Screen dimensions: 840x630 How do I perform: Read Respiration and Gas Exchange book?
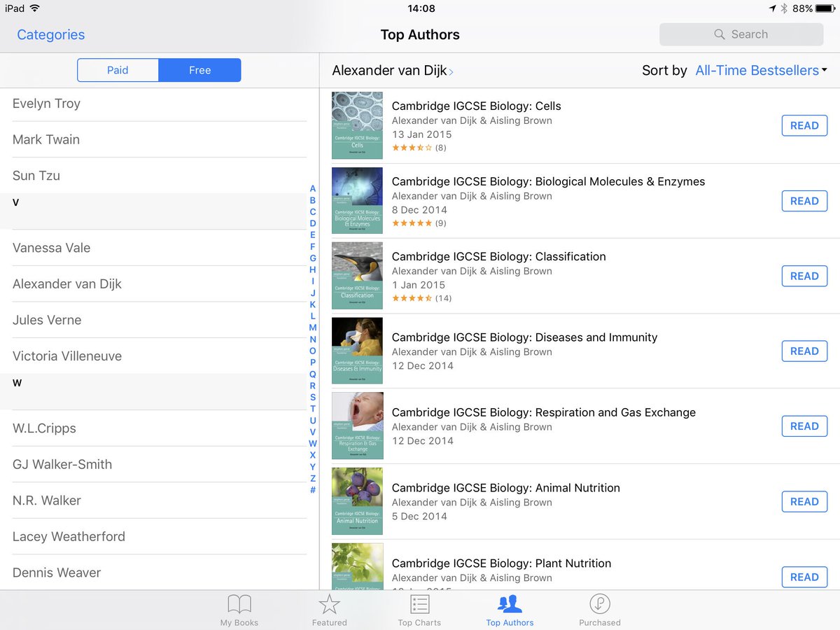[x=804, y=426]
